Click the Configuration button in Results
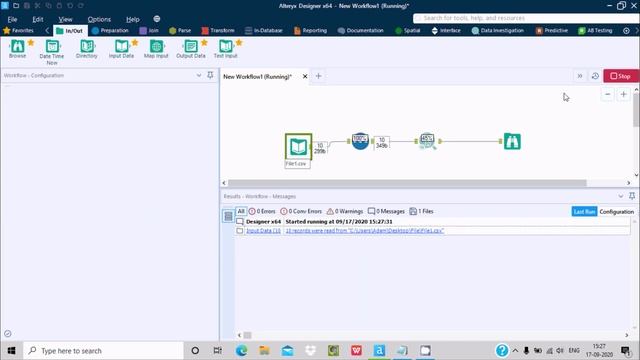The width and height of the screenshot is (640, 360). (x=616, y=211)
